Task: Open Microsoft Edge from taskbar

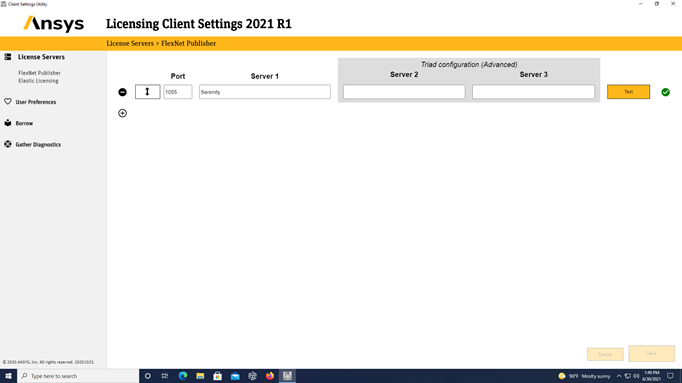Action: point(183,376)
